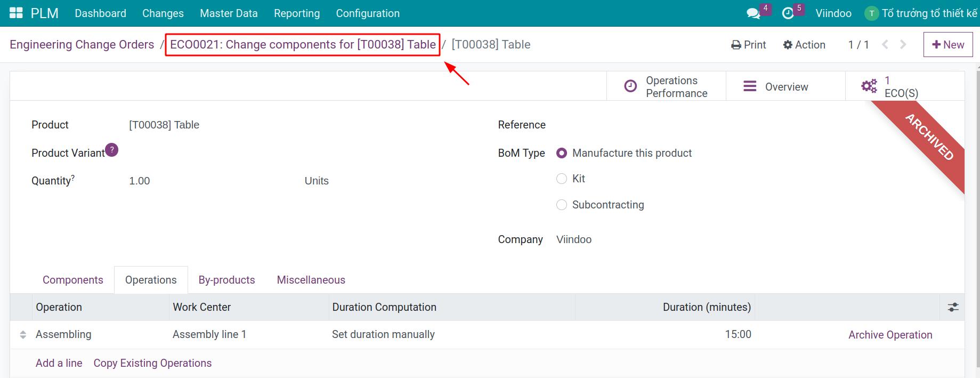
Task: Click the ECO(S) gears icon
Action: 869,86
